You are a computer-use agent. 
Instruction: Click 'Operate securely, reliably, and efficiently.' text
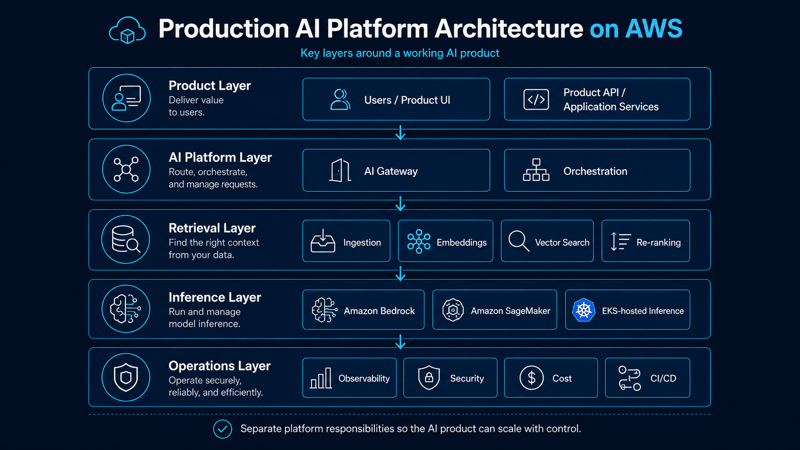tap(216, 386)
